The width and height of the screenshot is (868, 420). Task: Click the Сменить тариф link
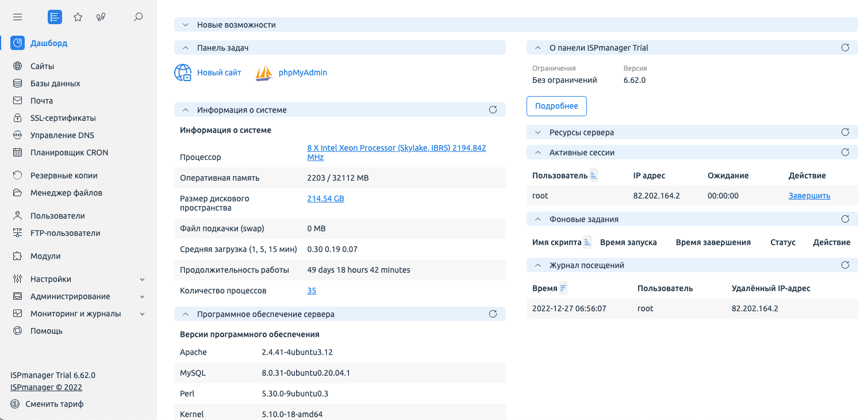coord(55,404)
